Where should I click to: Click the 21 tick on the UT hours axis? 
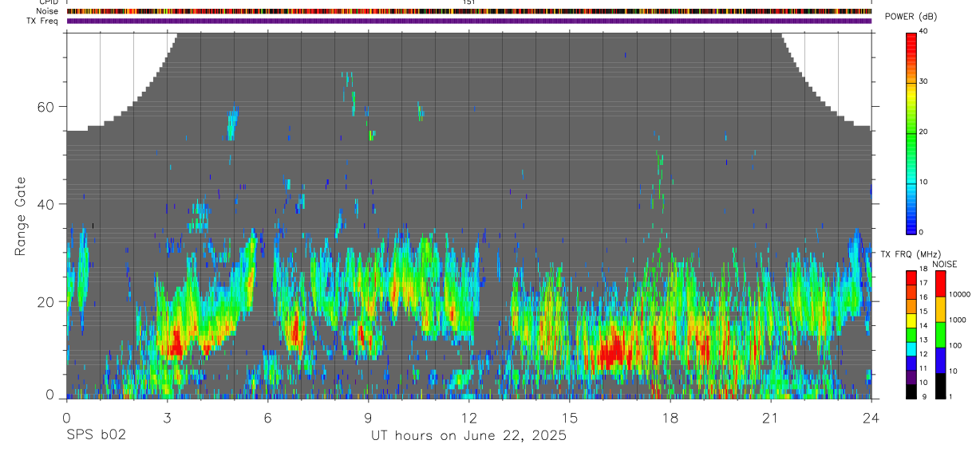click(771, 418)
